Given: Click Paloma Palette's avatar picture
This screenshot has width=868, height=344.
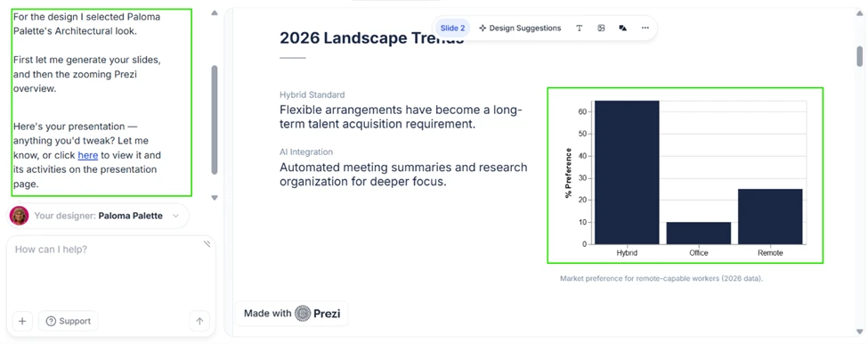Looking at the screenshot, I should click(x=20, y=216).
